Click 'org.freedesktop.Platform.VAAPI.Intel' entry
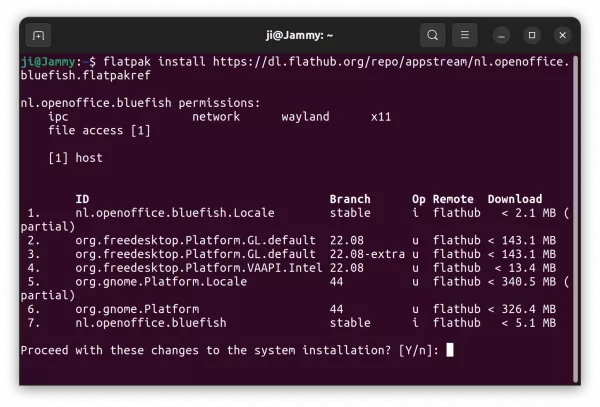The height and width of the screenshot is (407, 600). [x=199, y=268]
